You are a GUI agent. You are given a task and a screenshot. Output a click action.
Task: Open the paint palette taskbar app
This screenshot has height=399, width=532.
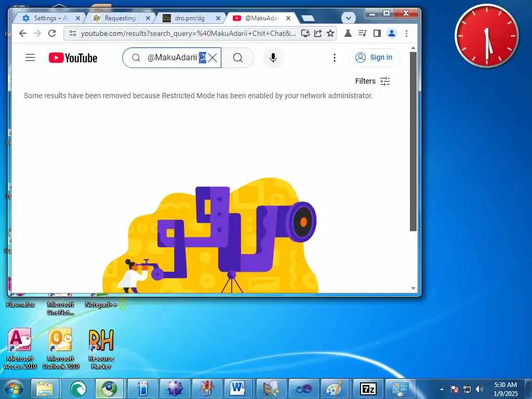(334, 389)
